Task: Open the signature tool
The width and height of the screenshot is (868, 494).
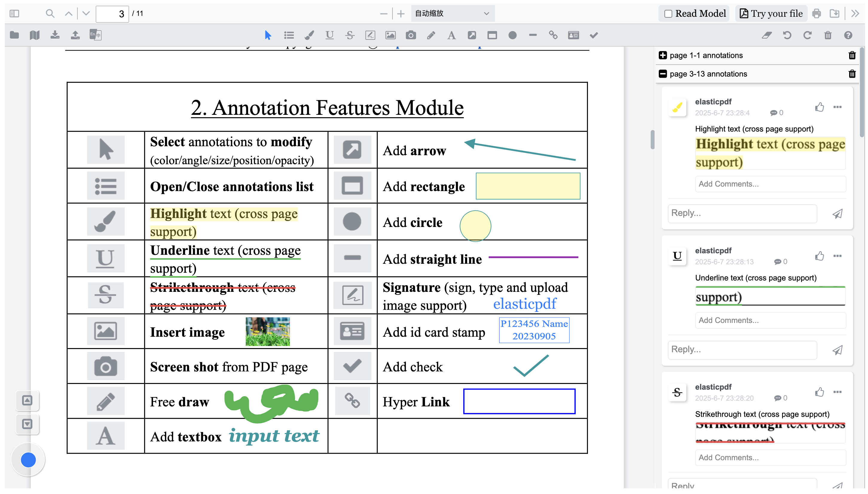Action: click(x=370, y=35)
